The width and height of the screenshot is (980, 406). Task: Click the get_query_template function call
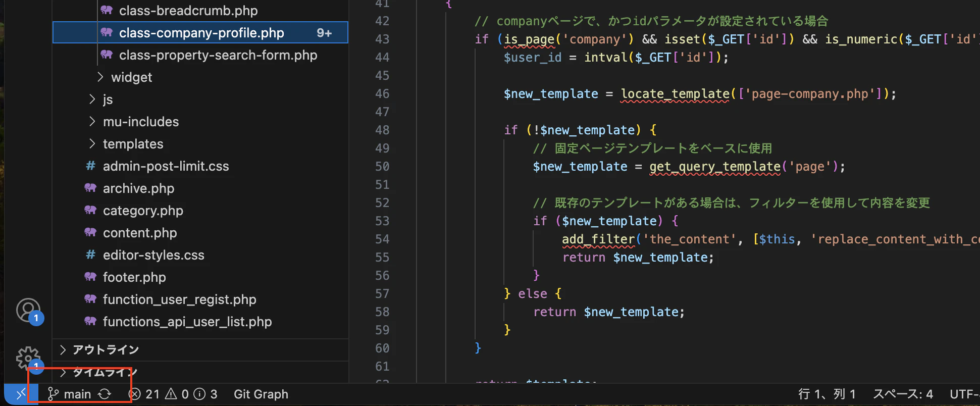point(715,166)
